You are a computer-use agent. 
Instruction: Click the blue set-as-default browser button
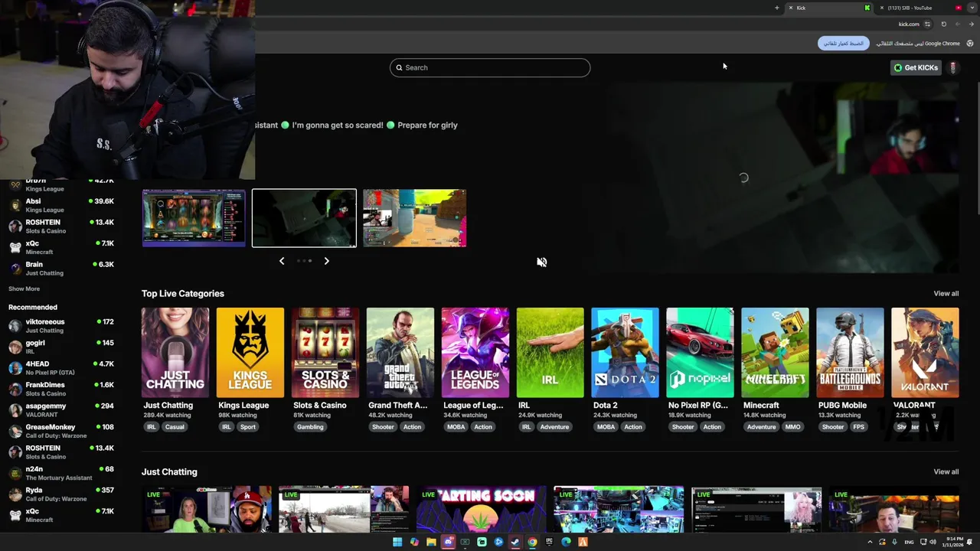pos(843,44)
